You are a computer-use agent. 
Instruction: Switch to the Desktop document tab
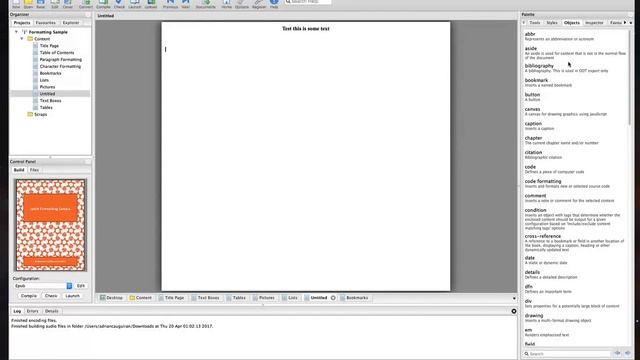(111, 298)
